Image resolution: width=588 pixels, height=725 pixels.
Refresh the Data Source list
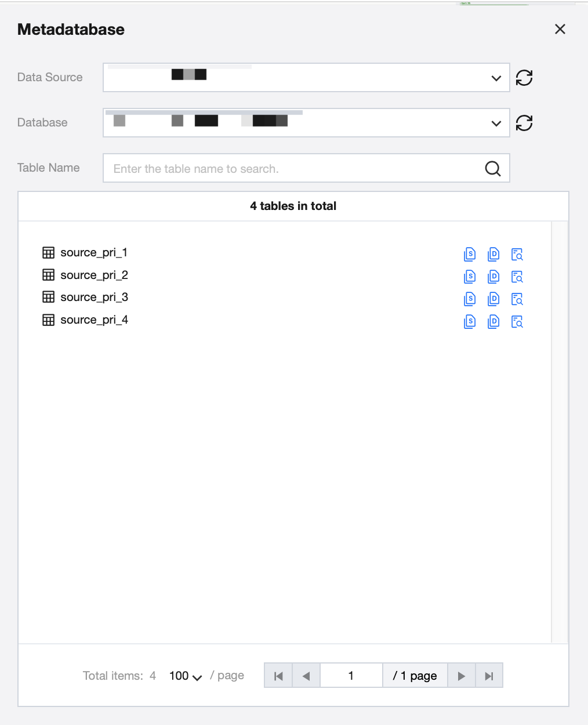(x=524, y=78)
